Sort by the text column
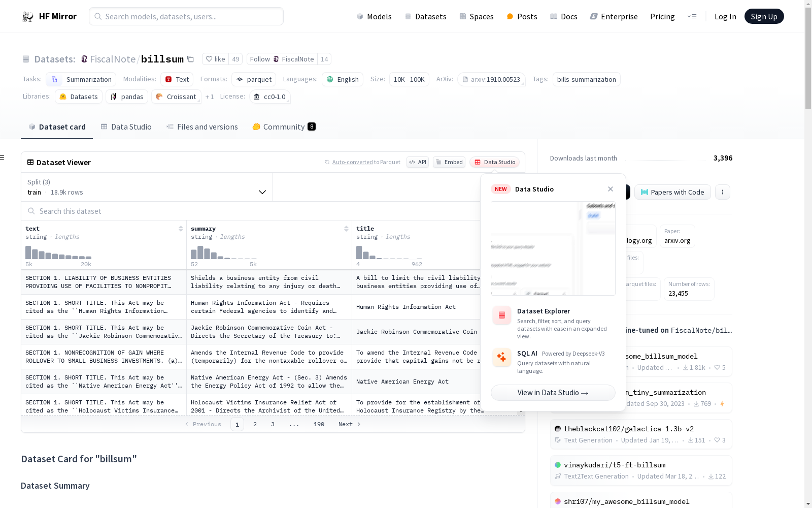This screenshot has width=812, height=508. pyautogui.click(x=181, y=229)
